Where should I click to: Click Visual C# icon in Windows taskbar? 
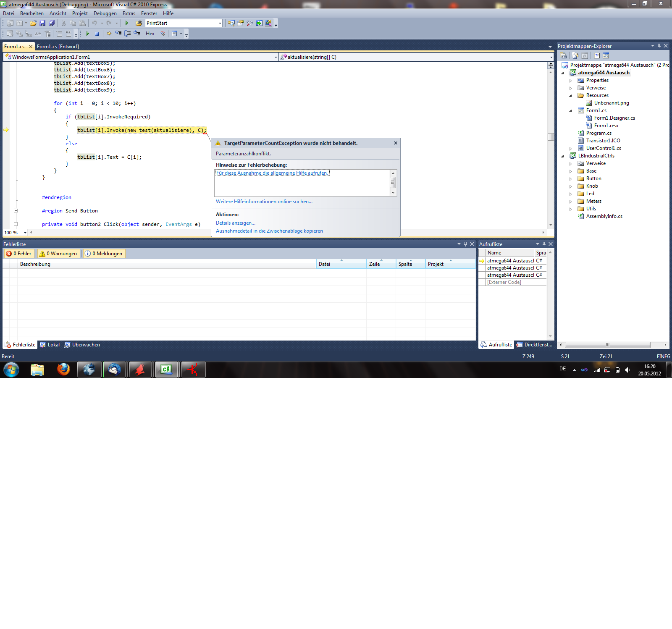point(166,370)
